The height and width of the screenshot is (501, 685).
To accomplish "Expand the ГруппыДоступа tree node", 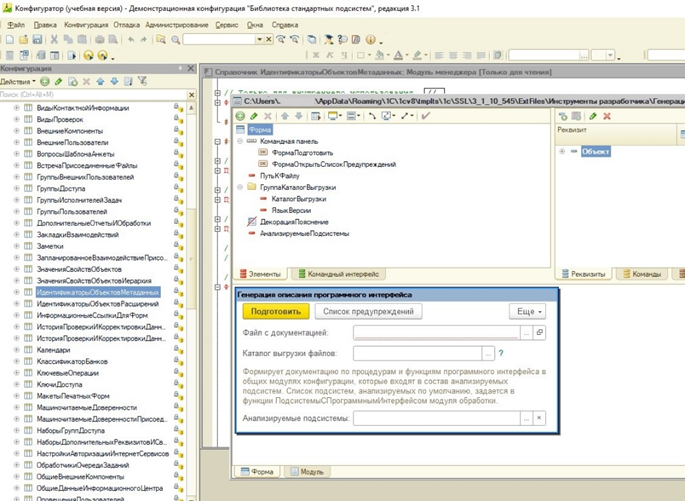I will [17, 188].
